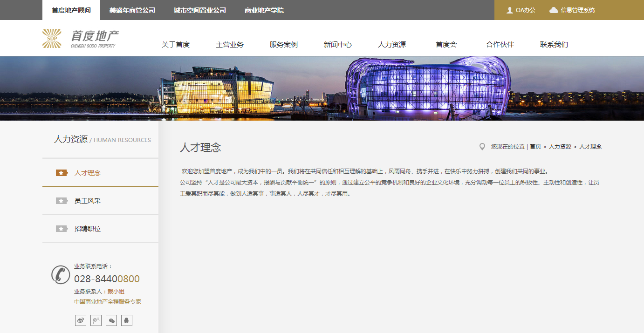
Task: Click 人力资源 in the breadcrumb trail
Action: tap(560, 147)
